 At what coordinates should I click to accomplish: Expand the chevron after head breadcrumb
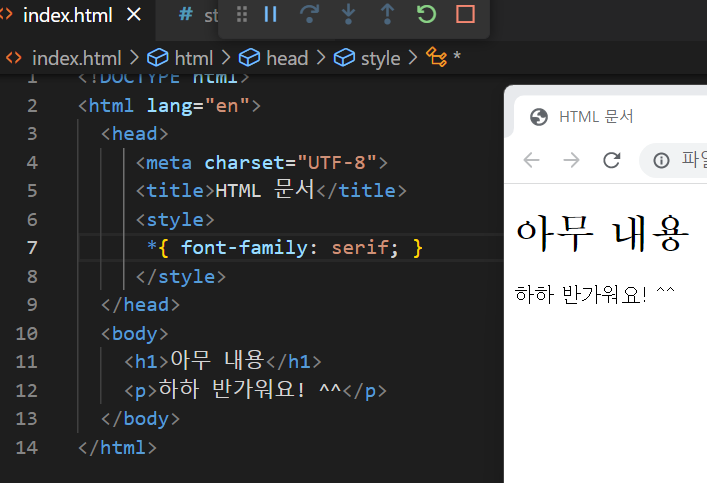tap(321, 58)
